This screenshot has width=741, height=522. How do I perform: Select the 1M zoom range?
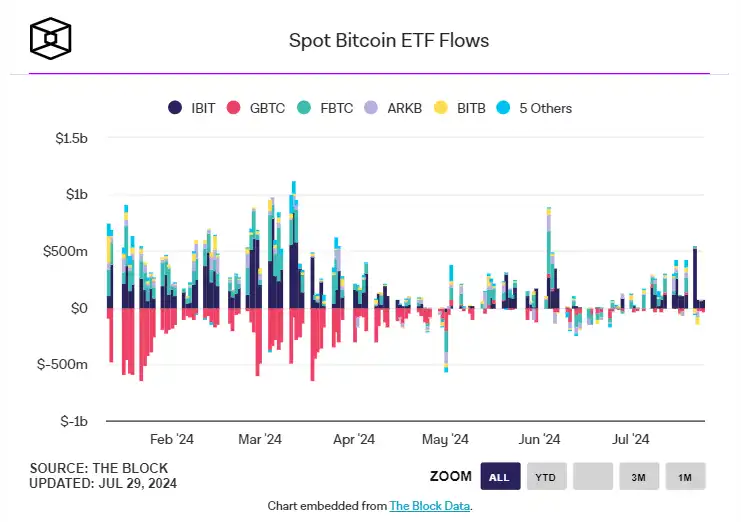pos(685,477)
